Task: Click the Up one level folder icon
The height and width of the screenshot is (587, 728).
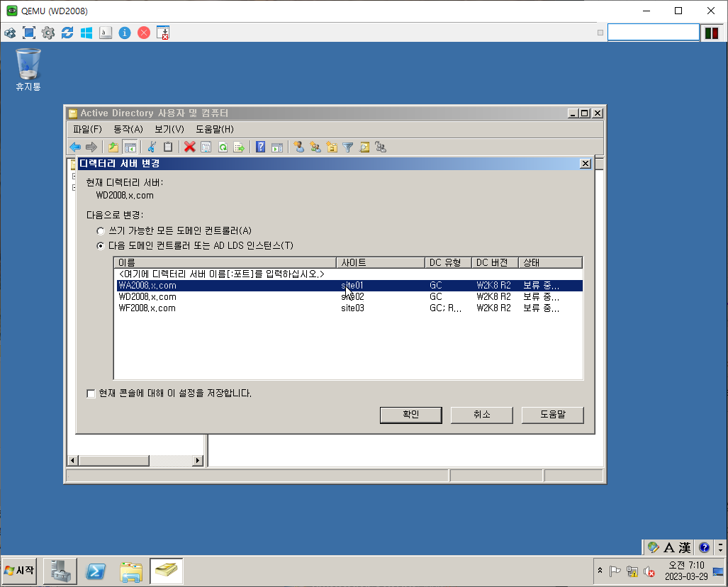Action: (113, 147)
